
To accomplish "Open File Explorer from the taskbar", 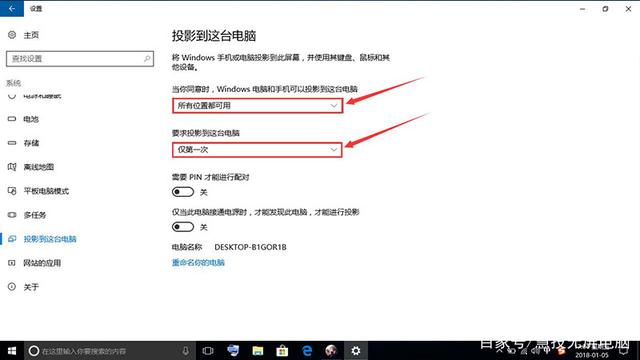I will pos(258,351).
